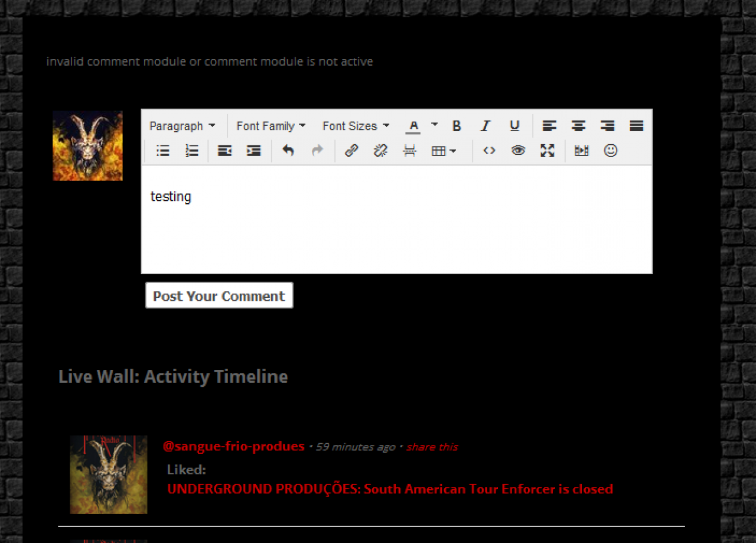This screenshot has width=756, height=543.
Task: Insert a hyperlink
Action: click(351, 151)
